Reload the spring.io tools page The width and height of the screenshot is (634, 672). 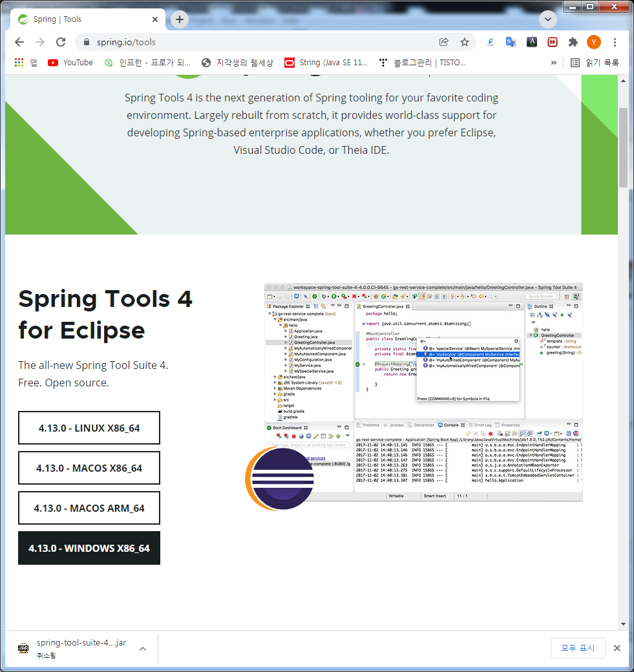click(61, 42)
